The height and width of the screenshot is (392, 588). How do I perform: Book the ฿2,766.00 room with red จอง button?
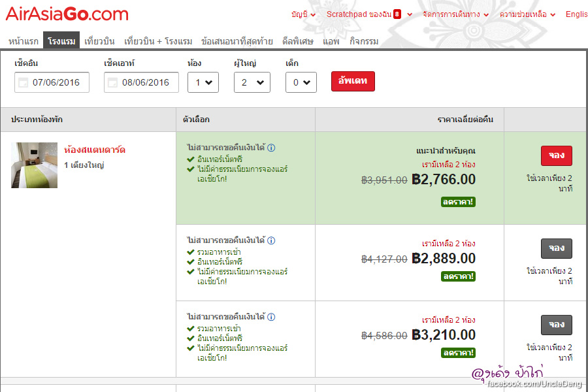tap(556, 156)
